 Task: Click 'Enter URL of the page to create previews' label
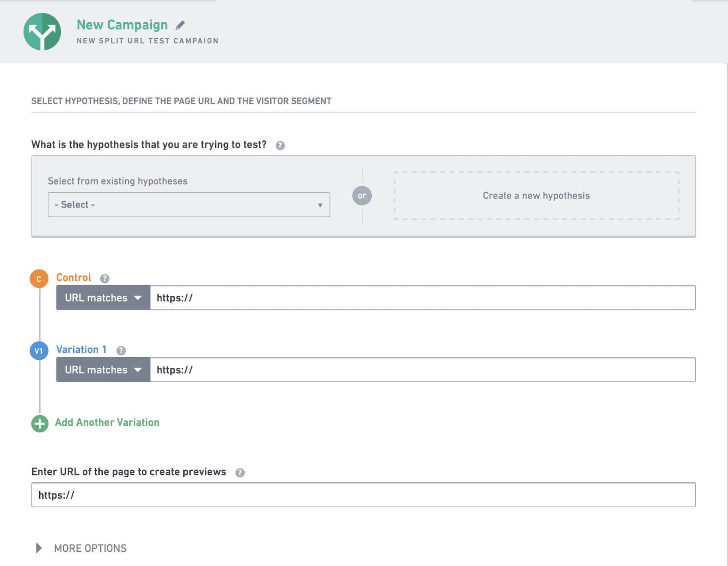click(129, 472)
